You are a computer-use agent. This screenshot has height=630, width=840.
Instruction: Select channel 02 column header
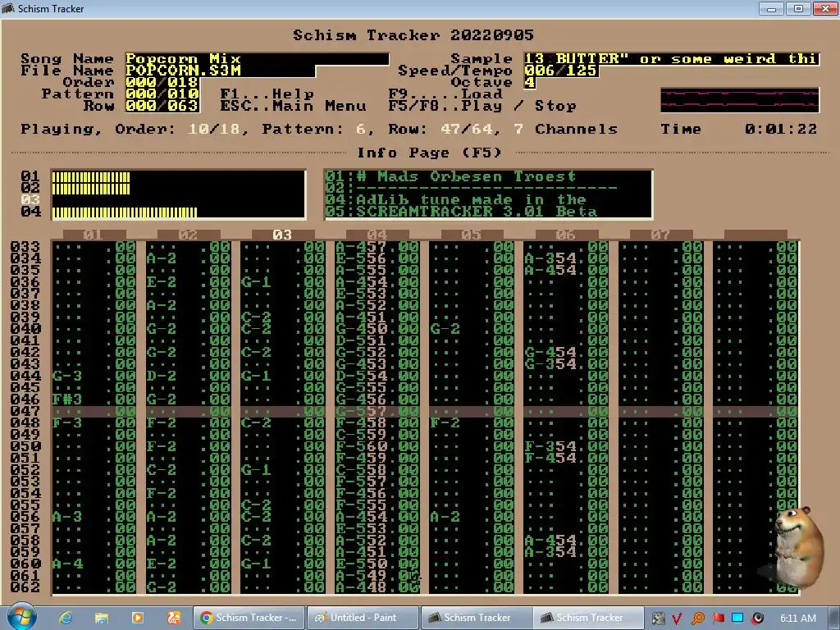coord(188,235)
